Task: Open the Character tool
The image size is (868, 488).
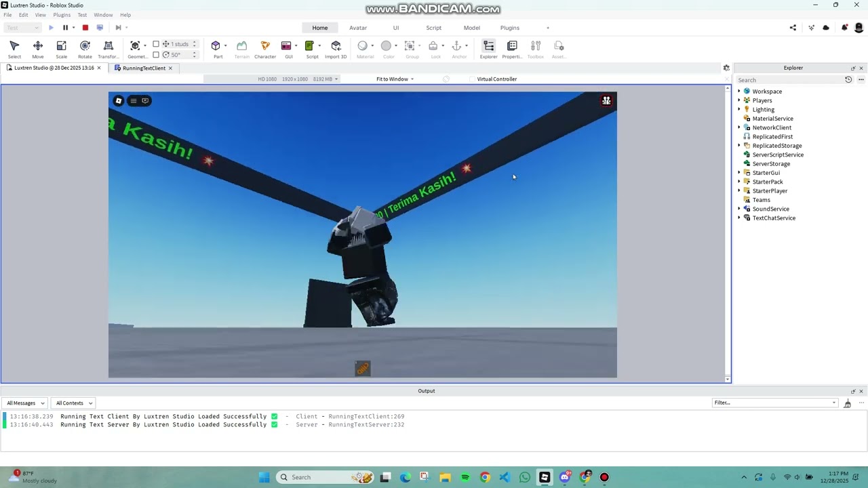Action: click(265, 49)
